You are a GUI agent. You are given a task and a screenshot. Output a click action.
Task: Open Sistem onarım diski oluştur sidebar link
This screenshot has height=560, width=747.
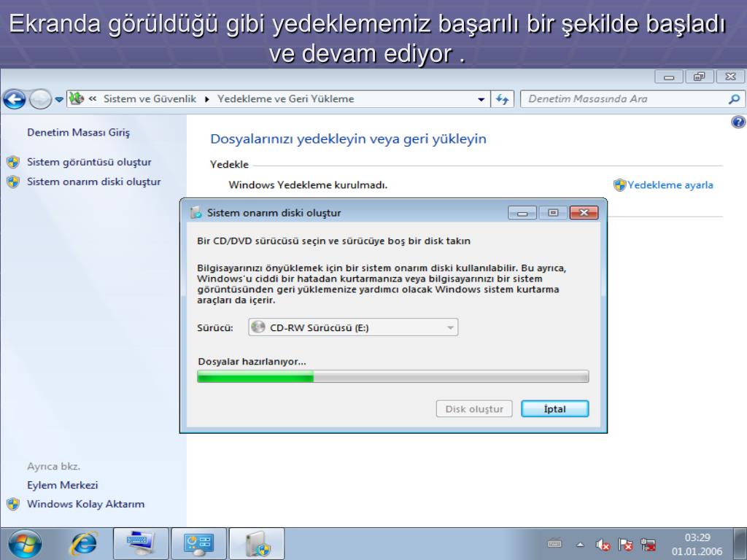tap(94, 182)
